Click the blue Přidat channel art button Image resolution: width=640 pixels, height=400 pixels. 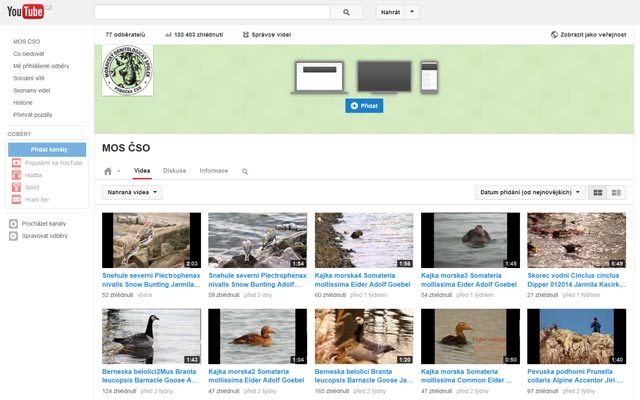[364, 106]
